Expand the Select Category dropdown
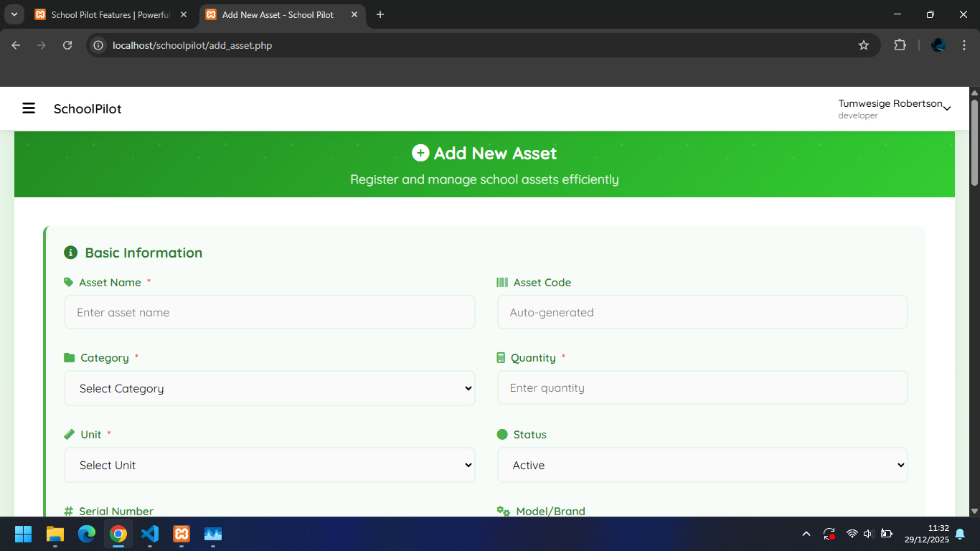The width and height of the screenshot is (980, 551). pyautogui.click(x=269, y=388)
